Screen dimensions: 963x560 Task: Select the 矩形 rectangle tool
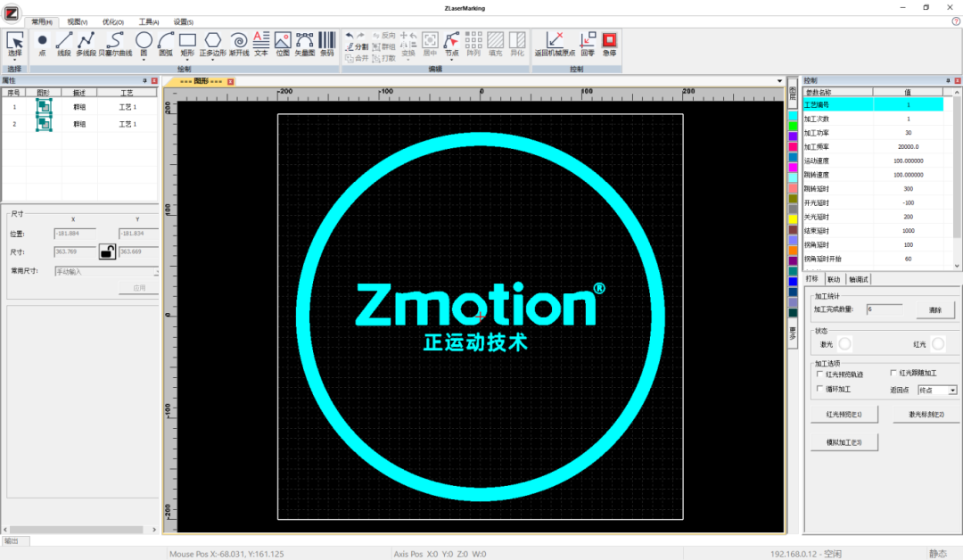(187, 43)
